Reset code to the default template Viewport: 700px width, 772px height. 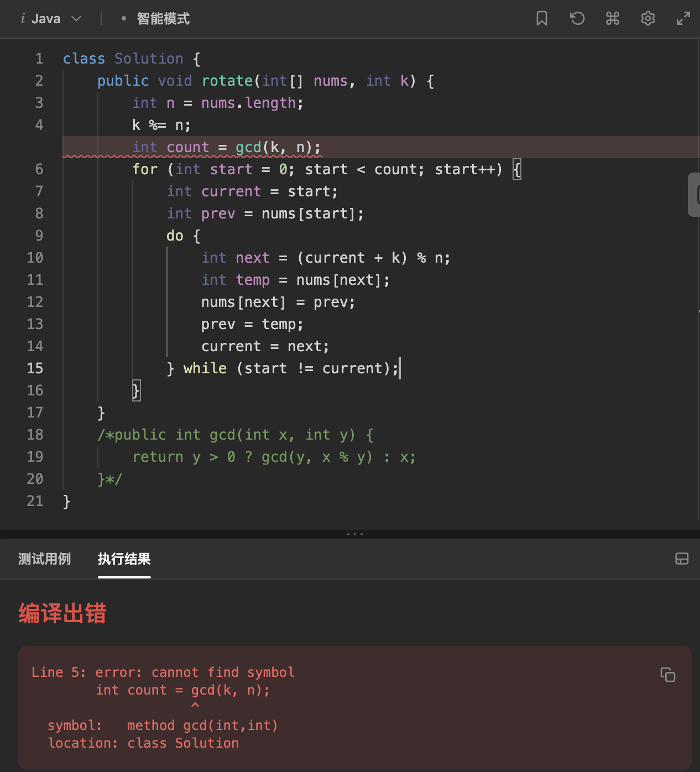pyautogui.click(x=577, y=18)
